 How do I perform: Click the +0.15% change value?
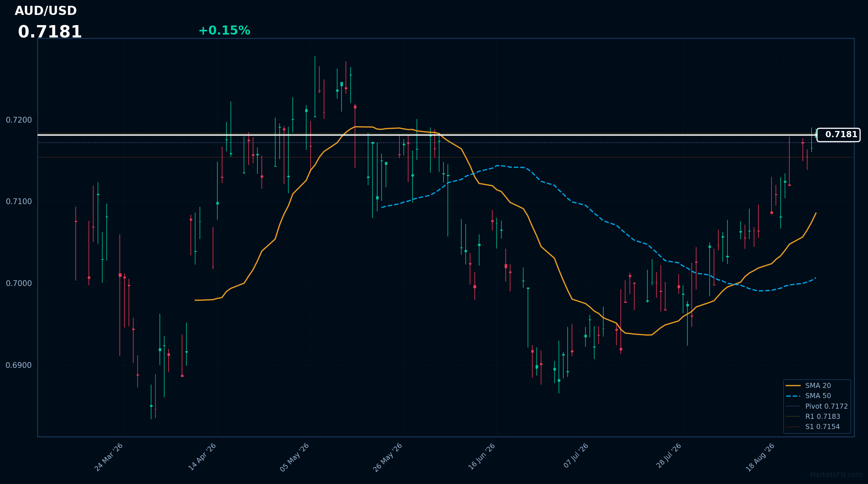(x=224, y=31)
